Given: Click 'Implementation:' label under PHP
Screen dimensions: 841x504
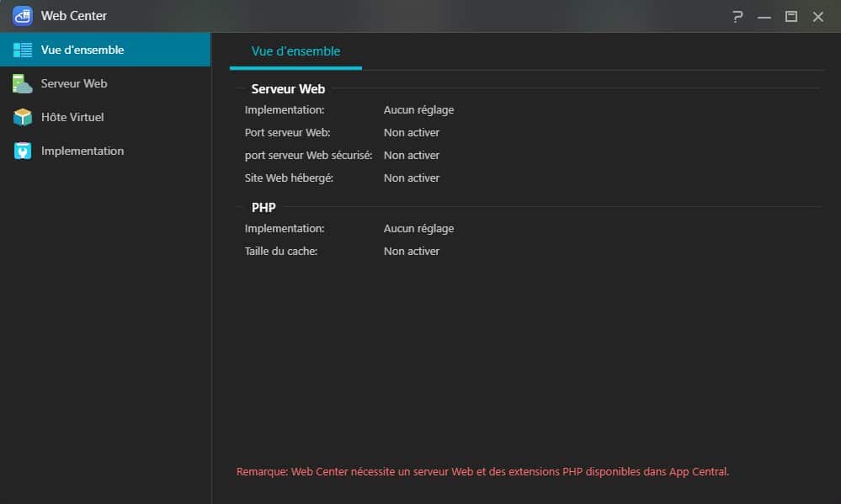Looking at the screenshot, I should [285, 228].
